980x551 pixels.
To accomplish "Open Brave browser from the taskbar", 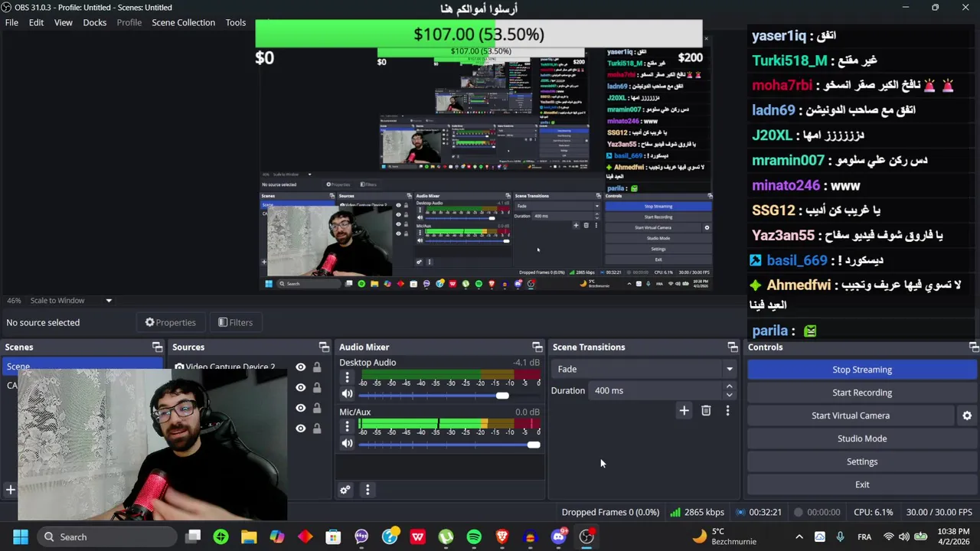I will (x=502, y=537).
